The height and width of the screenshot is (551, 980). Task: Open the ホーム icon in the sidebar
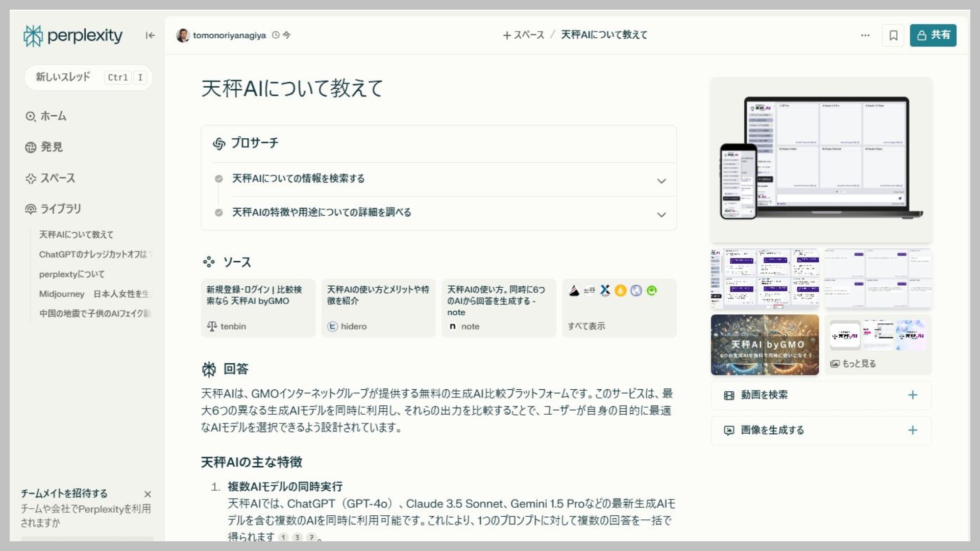[30, 116]
